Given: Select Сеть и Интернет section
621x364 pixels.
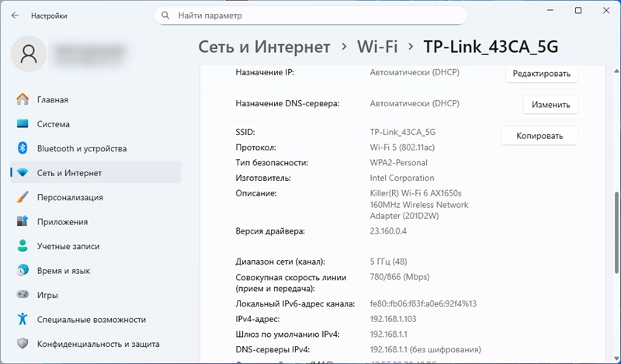Looking at the screenshot, I should click(x=95, y=173).
